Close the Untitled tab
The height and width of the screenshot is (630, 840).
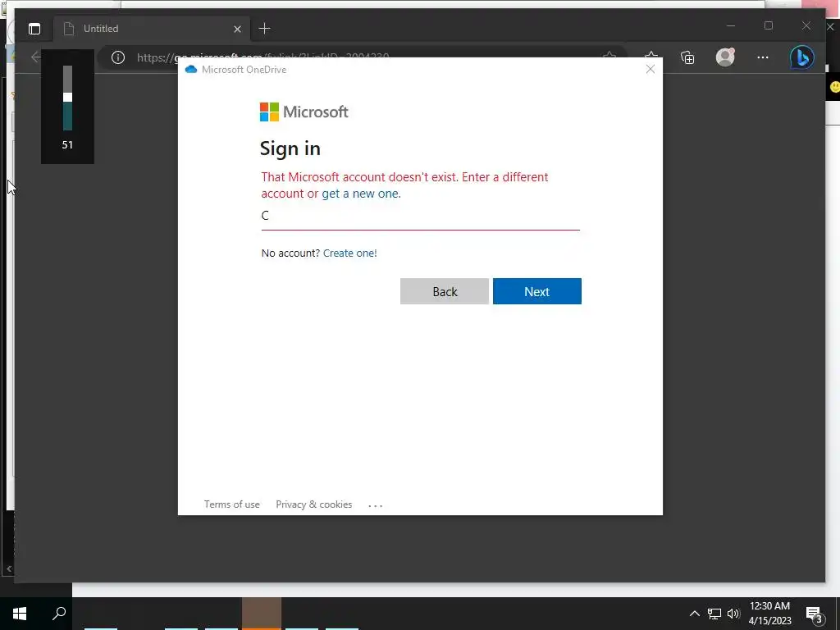click(237, 29)
